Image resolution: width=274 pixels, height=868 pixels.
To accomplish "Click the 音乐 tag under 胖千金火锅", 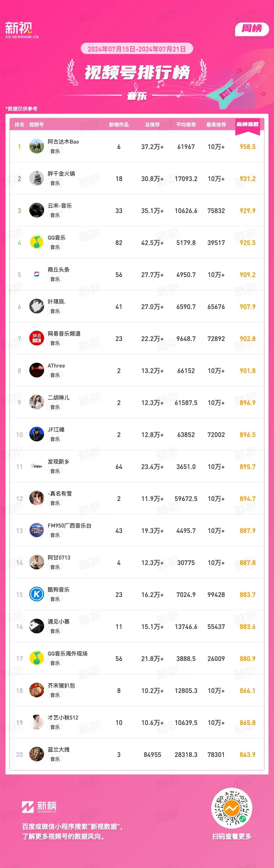I will 55,183.
